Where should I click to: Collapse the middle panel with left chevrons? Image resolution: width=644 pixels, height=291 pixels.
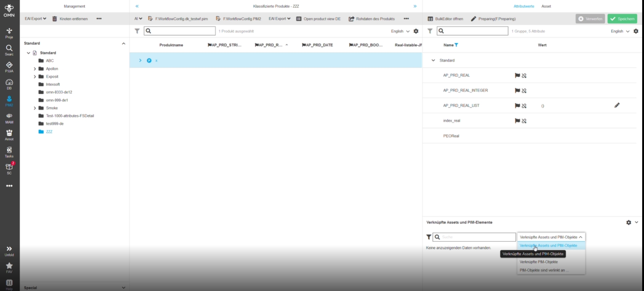137,6
